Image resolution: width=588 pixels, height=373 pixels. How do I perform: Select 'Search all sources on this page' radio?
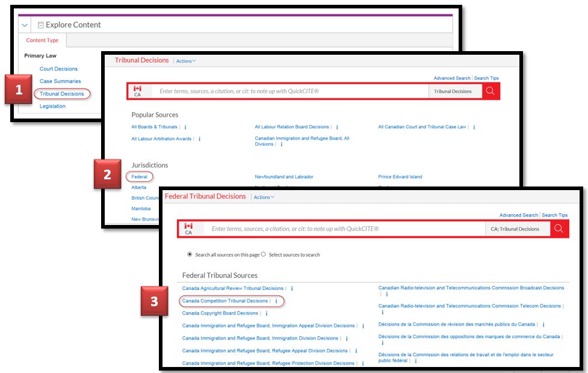190,254
